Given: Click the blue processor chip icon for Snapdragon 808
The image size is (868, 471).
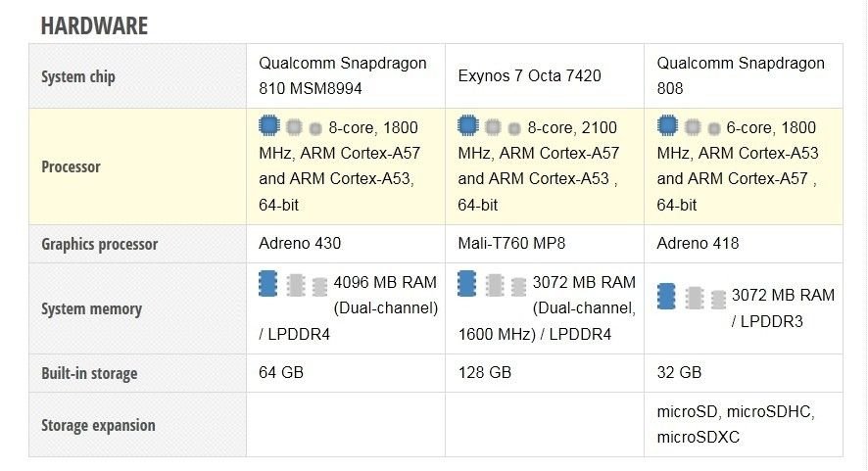Looking at the screenshot, I should coord(667,125).
